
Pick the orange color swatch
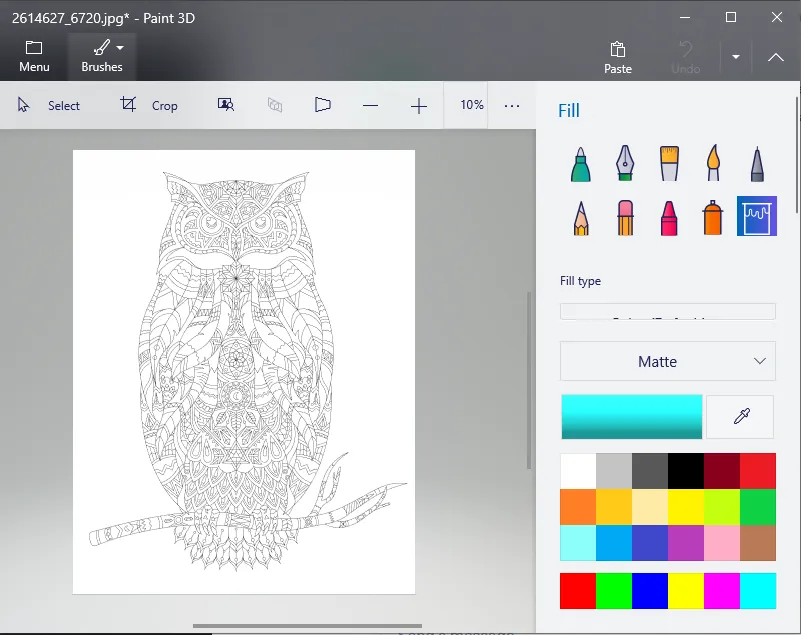(x=578, y=507)
